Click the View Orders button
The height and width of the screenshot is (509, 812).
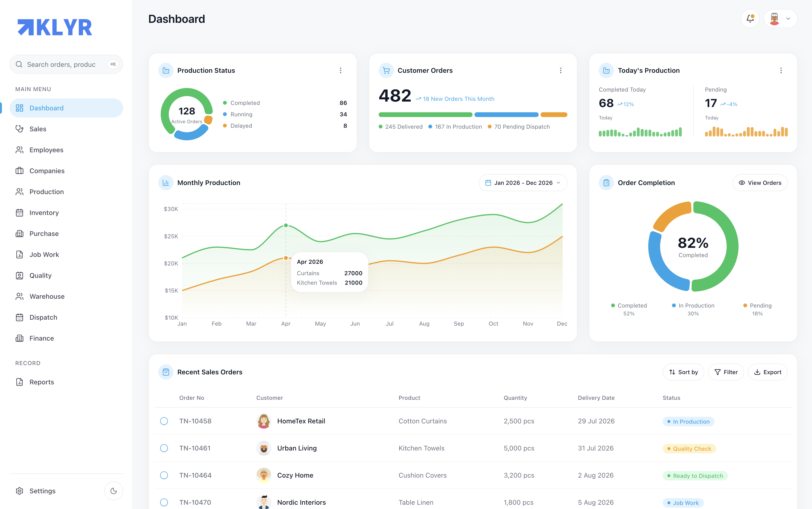760,183
